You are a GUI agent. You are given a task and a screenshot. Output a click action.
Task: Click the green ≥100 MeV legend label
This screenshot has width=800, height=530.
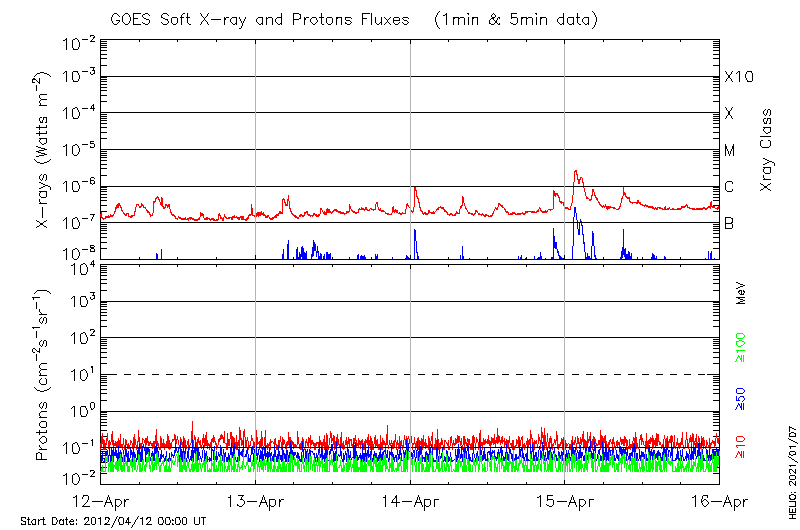coord(741,346)
